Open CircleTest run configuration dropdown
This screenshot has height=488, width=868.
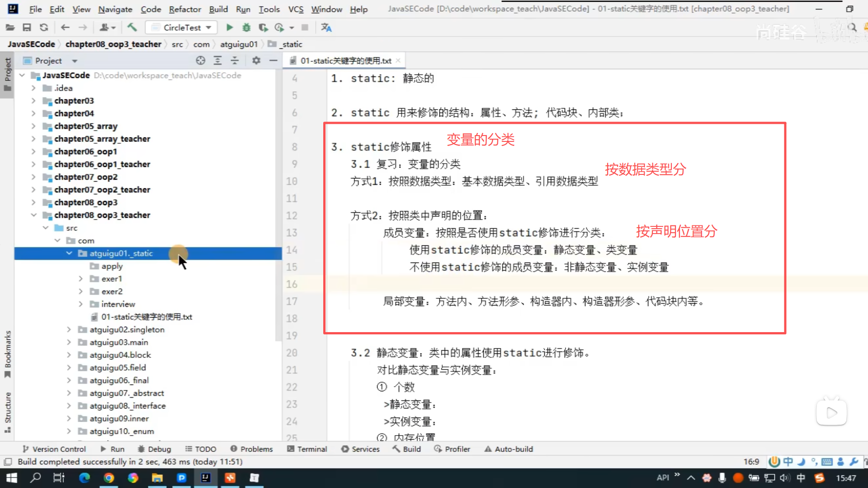(181, 28)
